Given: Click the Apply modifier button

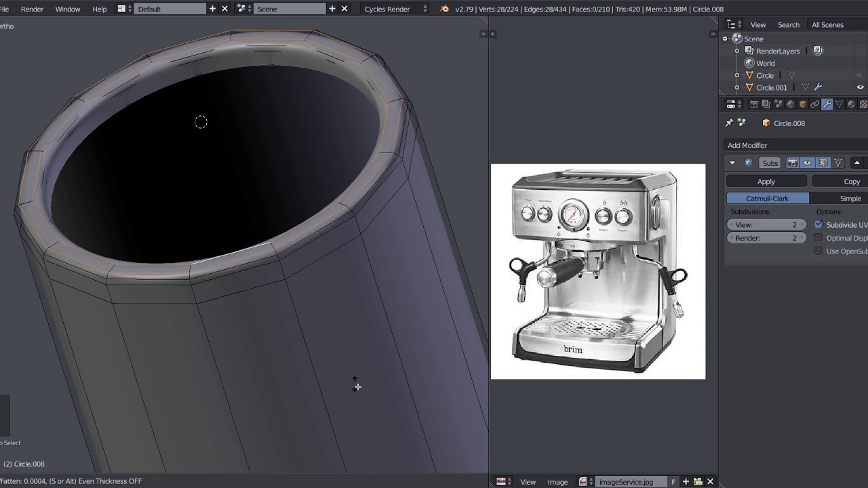Looking at the screenshot, I should coord(766,182).
